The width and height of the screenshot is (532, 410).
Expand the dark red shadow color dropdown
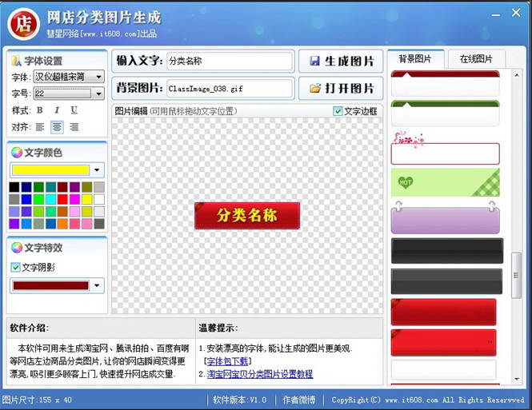click(97, 285)
